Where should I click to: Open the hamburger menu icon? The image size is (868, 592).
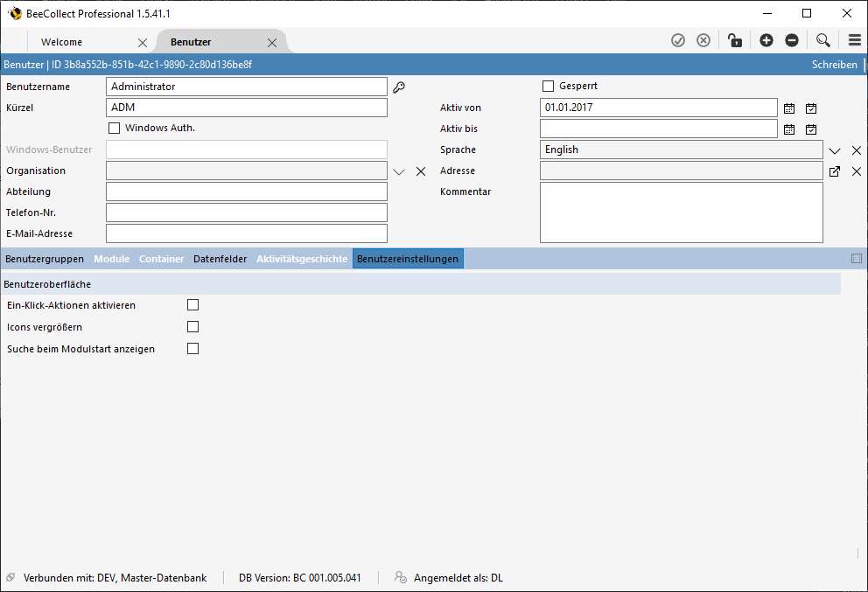(x=855, y=40)
